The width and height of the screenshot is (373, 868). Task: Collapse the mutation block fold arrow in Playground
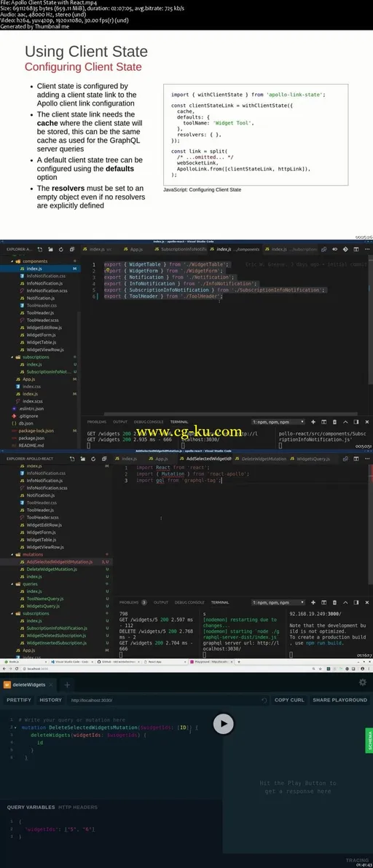[x=15, y=727]
